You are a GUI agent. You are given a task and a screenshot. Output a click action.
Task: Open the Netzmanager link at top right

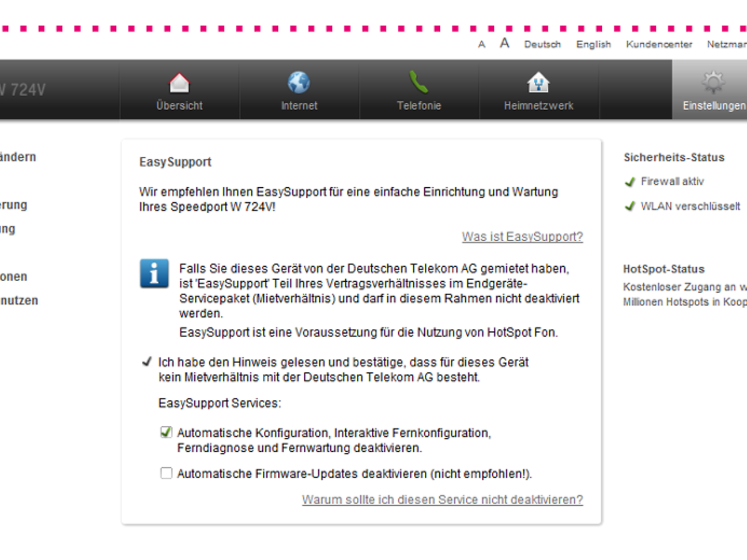(x=727, y=44)
